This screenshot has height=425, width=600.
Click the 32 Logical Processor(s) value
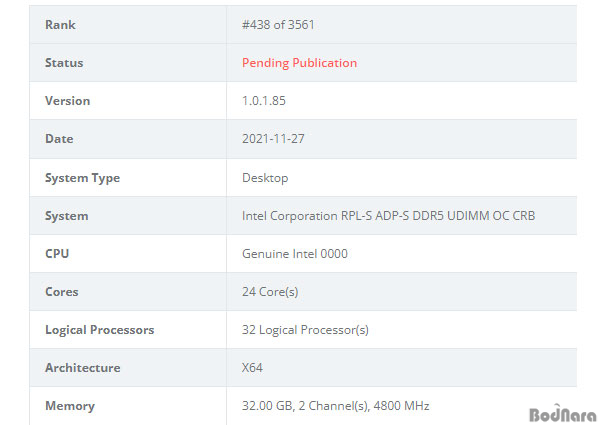tap(305, 330)
